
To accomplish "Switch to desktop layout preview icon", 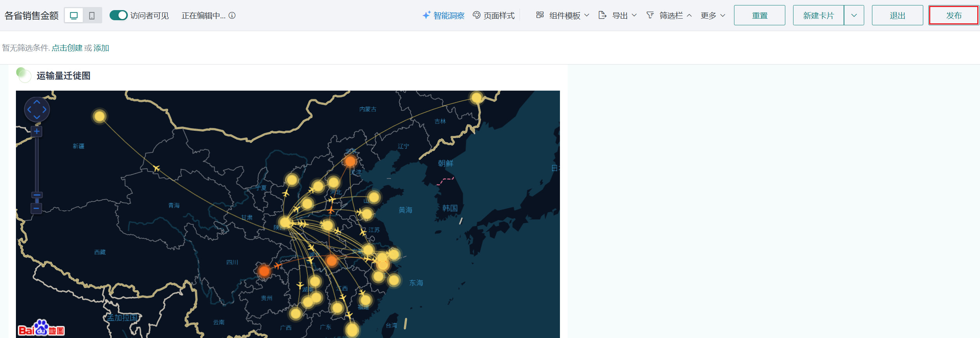I will click(x=74, y=16).
